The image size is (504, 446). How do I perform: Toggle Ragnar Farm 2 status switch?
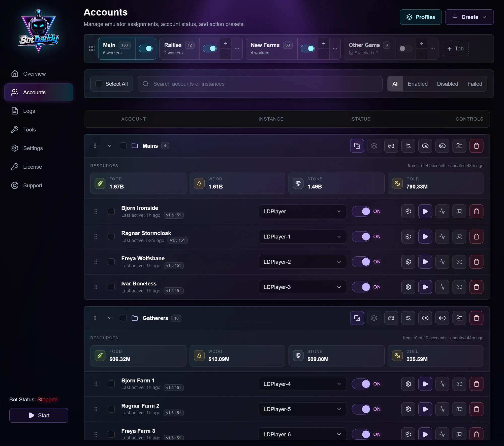pos(361,409)
